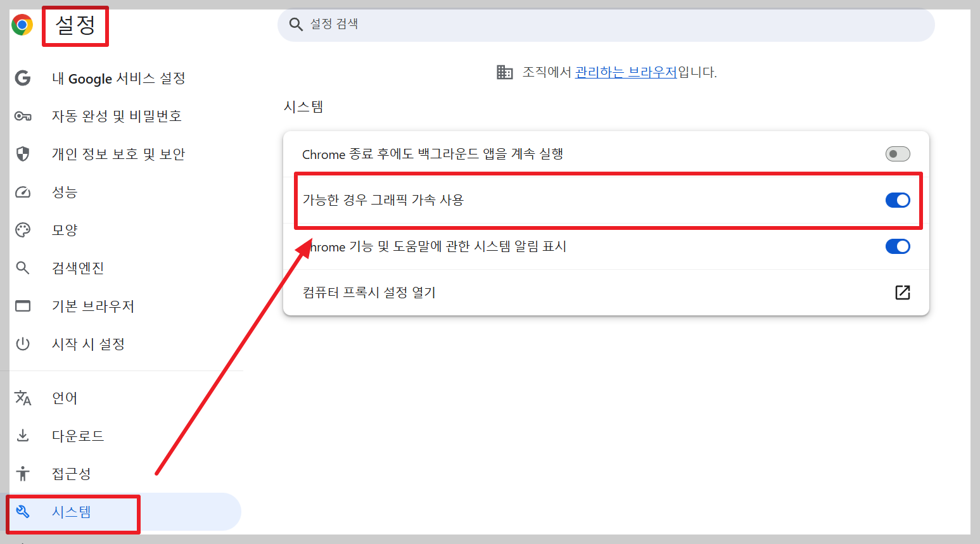Click the 설정 page title
980x544 pixels.
(75, 25)
